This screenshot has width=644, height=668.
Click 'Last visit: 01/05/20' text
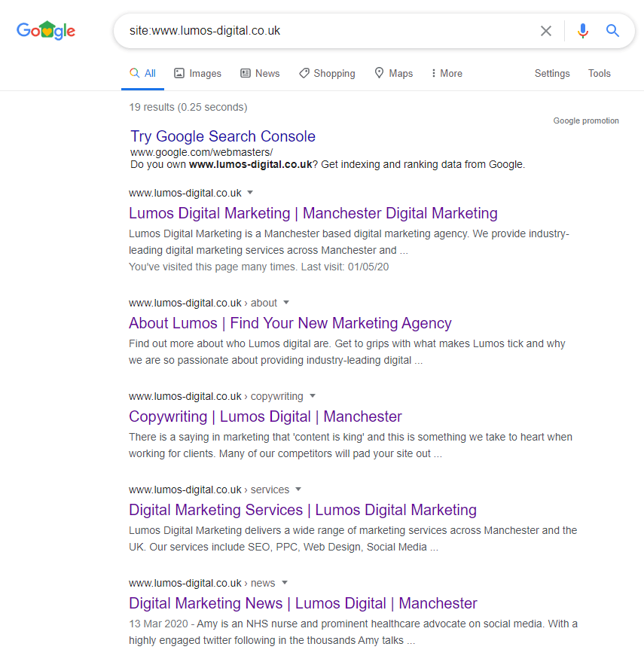point(345,267)
